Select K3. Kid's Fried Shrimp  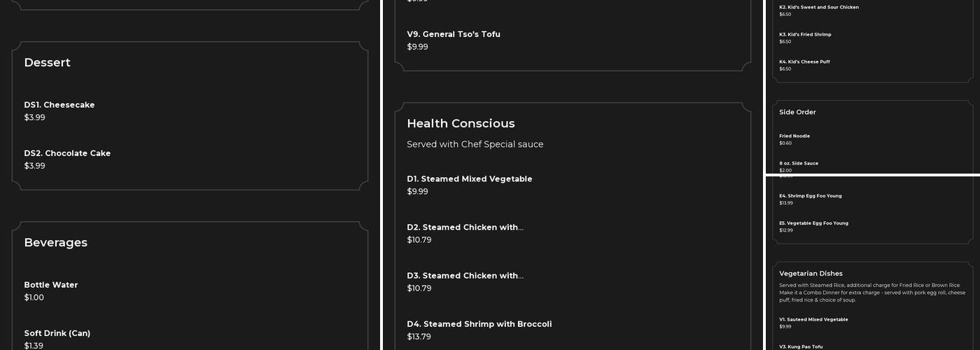[805, 34]
